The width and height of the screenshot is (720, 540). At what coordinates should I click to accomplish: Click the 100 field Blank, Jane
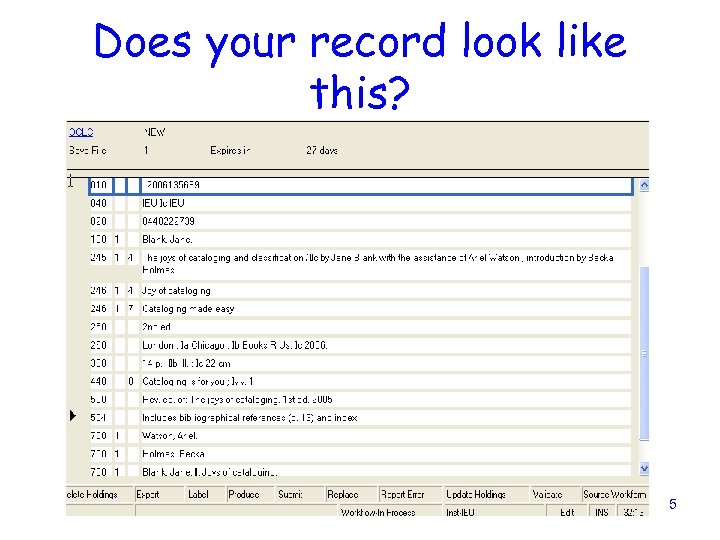pyautogui.click(x=386, y=240)
